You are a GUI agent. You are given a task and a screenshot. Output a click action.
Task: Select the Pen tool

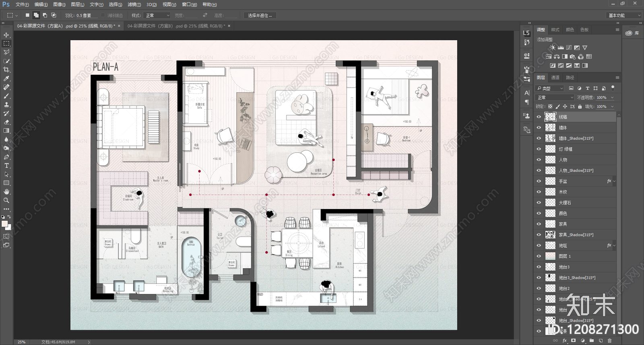coord(6,157)
